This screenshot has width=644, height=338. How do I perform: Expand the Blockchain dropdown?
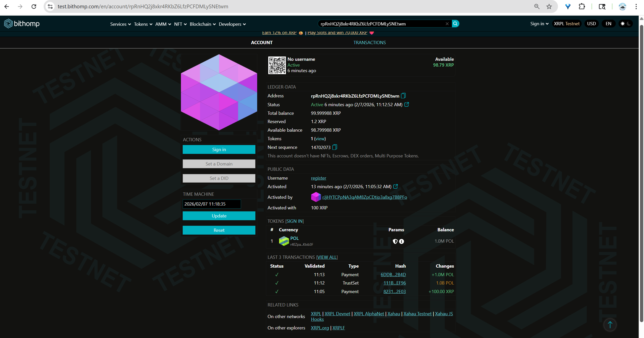coord(202,24)
